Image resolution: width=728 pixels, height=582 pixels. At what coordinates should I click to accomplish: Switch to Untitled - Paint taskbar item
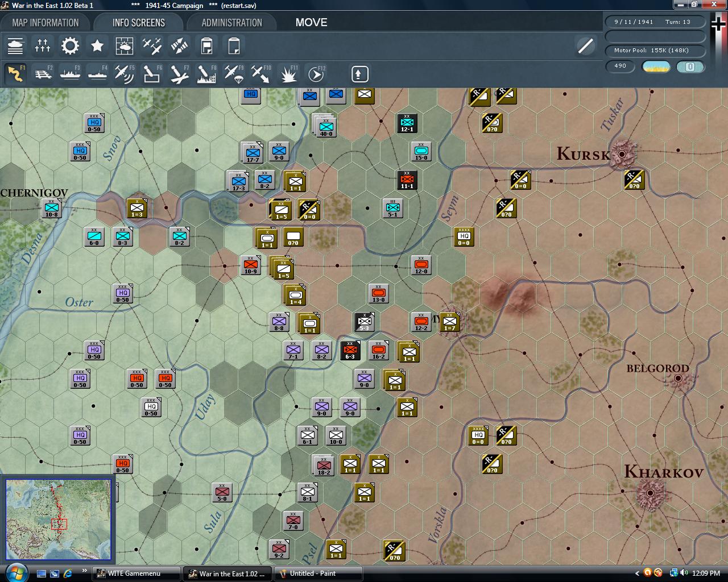point(319,573)
